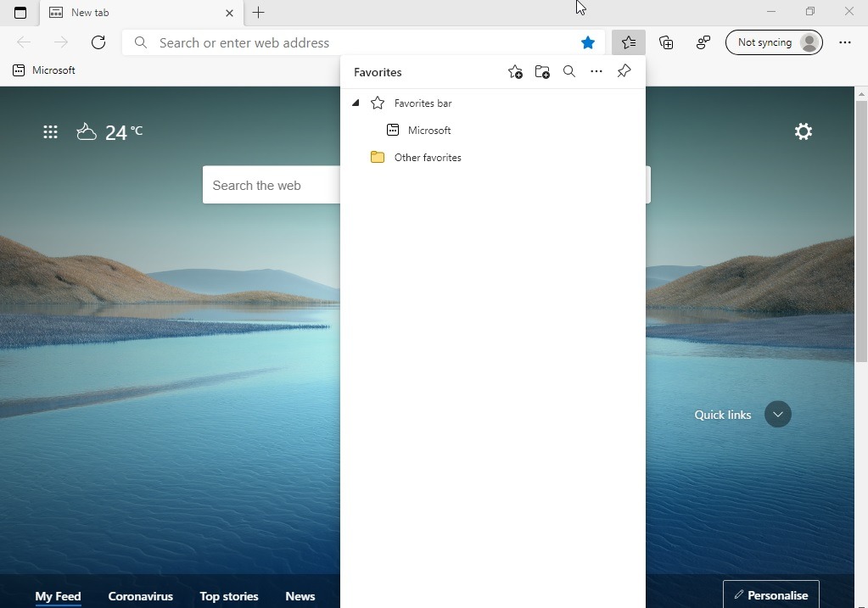Pin the Favorites panel
This screenshot has width=868, height=608.
click(624, 71)
